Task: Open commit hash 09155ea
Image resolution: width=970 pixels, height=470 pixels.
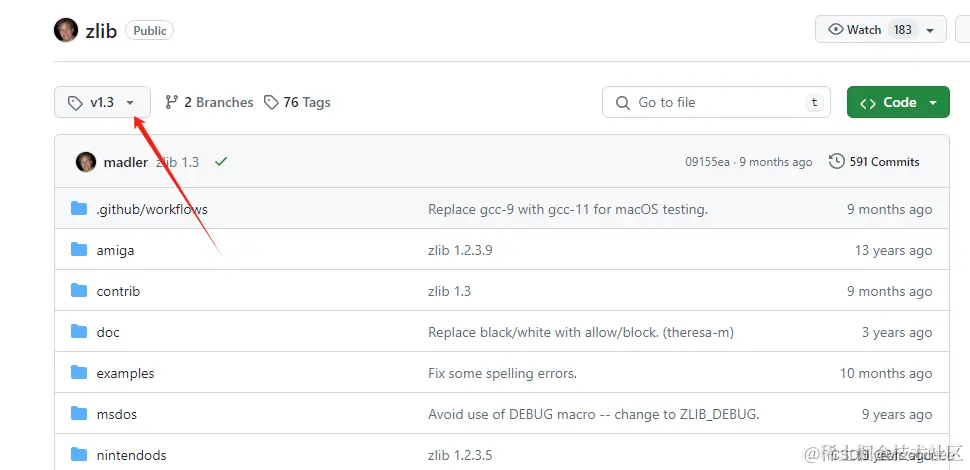Action: coord(707,162)
